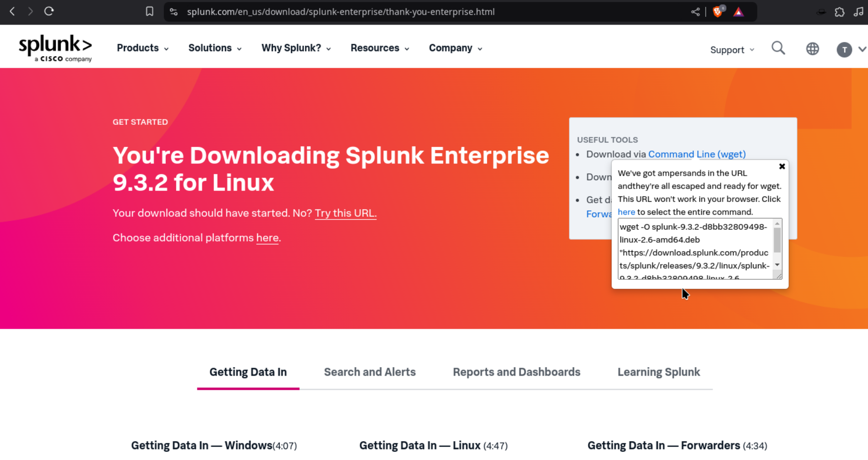Open the site search magnifier icon
Image resolution: width=868 pixels, height=460 pixels.
point(778,48)
